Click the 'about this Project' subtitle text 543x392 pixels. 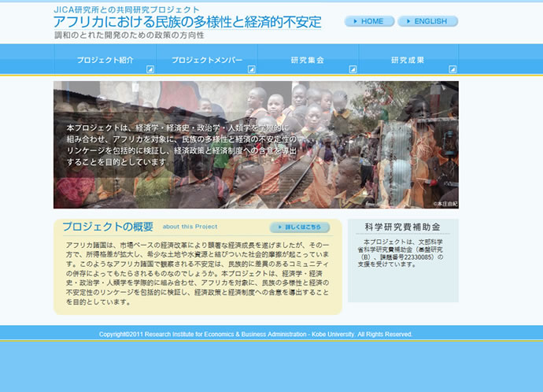(190, 227)
